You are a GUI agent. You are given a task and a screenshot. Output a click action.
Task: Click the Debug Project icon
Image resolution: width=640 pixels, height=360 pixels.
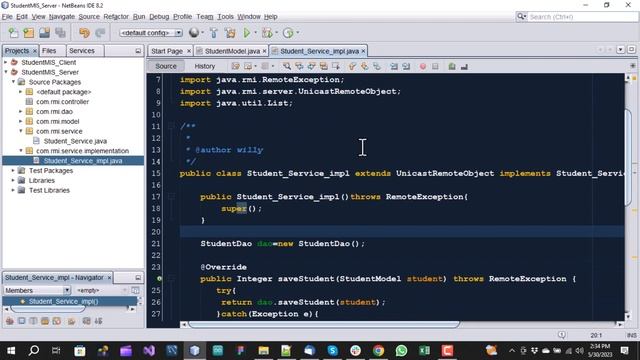click(267, 33)
